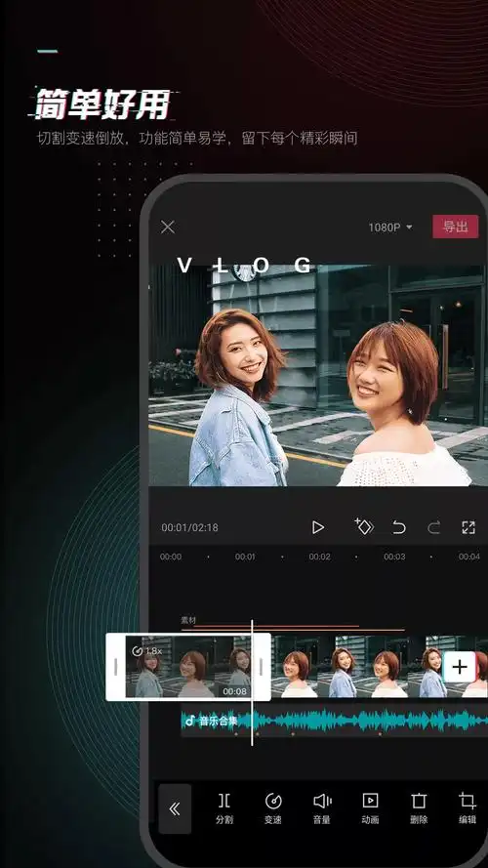Viewport: 488px width, 868px height.
Task: Click the 00:08 duration label on clip
Action: [x=234, y=691]
